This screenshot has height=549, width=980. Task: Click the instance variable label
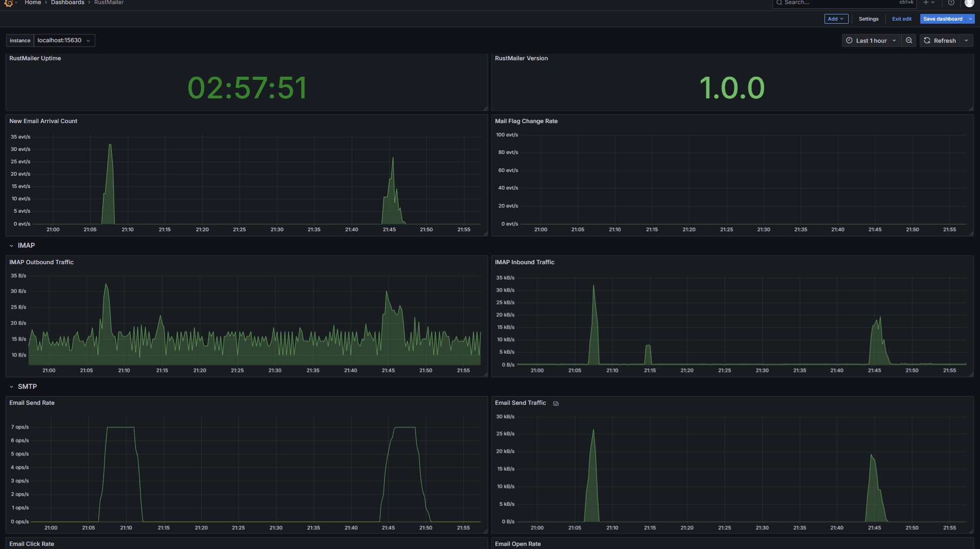20,41
